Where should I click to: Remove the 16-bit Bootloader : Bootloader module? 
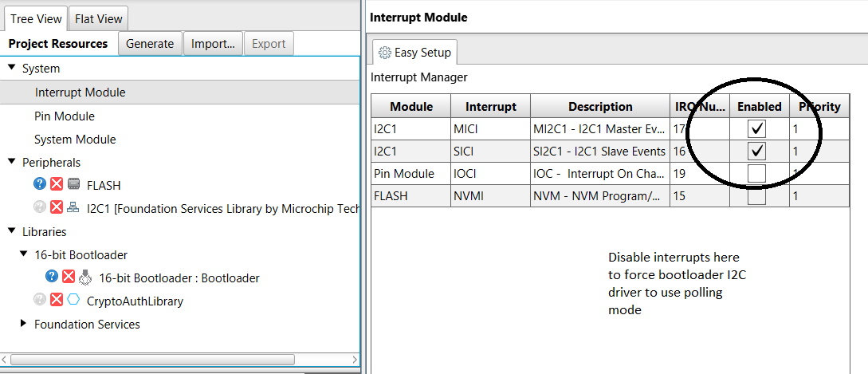(69, 278)
